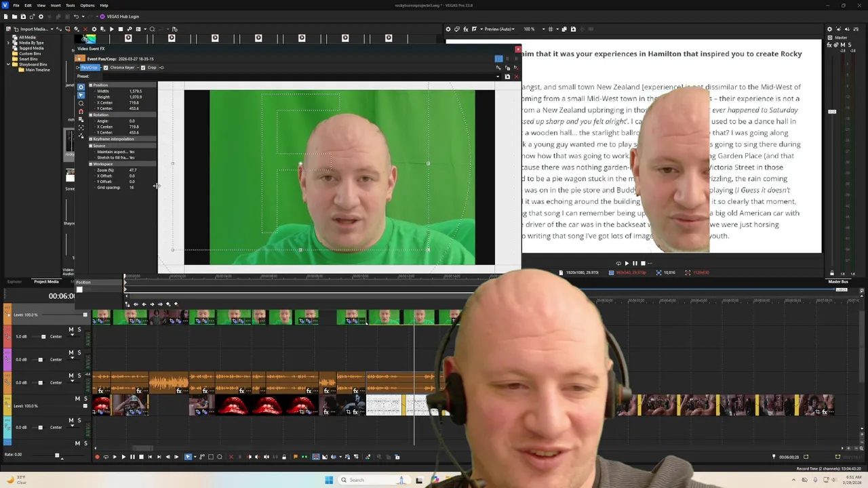Pause playback in timeline transport bar
This screenshot has height=488, width=868.
click(x=132, y=457)
